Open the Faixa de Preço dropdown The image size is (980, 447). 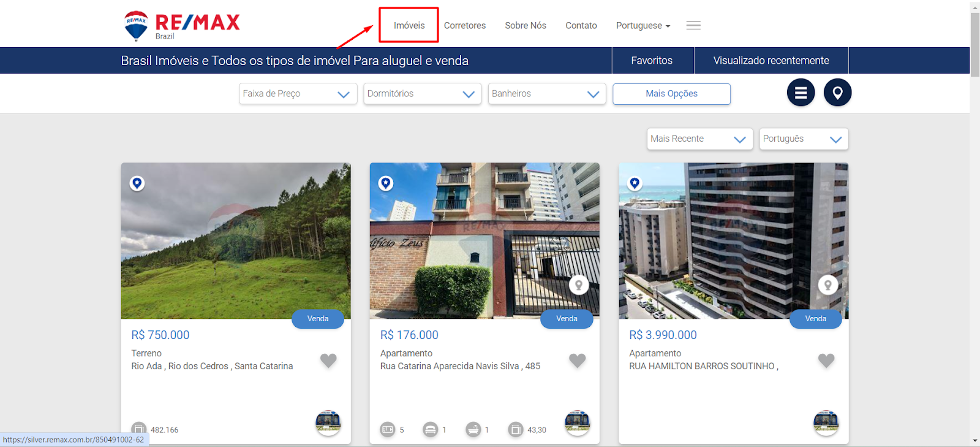tap(298, 94)
